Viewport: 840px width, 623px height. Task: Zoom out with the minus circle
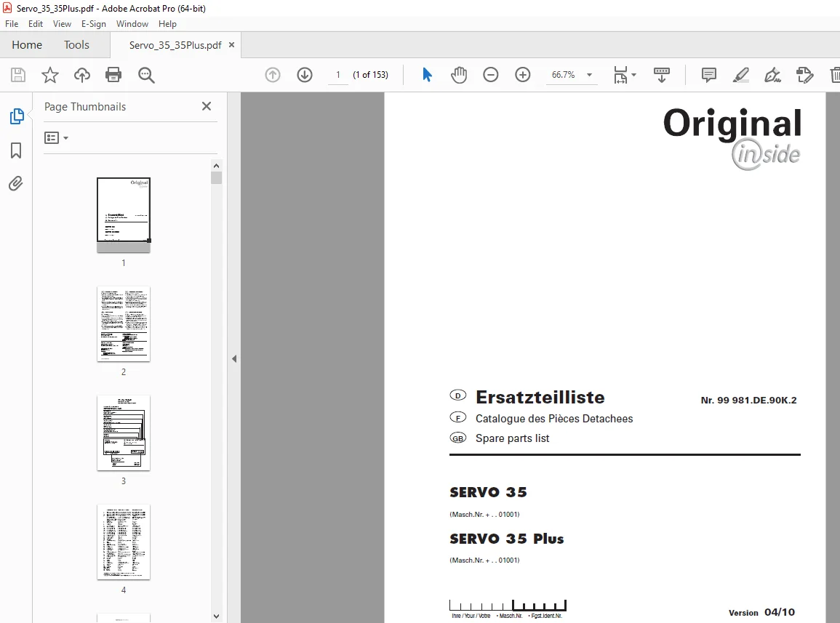click(491, 75)
